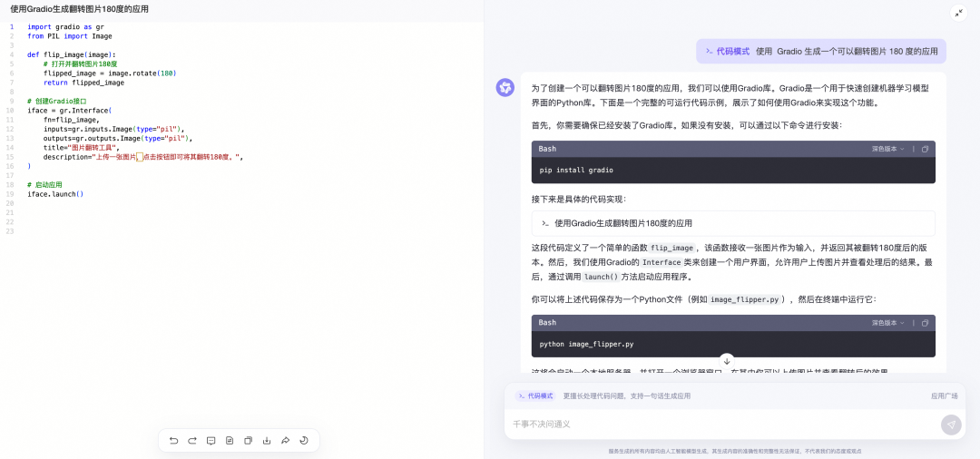Open the comment bubble icon in toolbar
The image size is (980, 459).
click(x=211, y=440)
